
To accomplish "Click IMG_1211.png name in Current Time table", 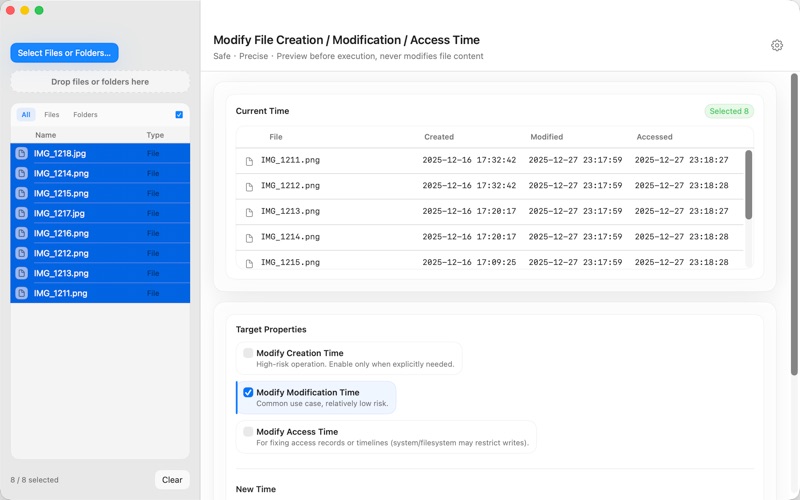I will coord(290,160).
